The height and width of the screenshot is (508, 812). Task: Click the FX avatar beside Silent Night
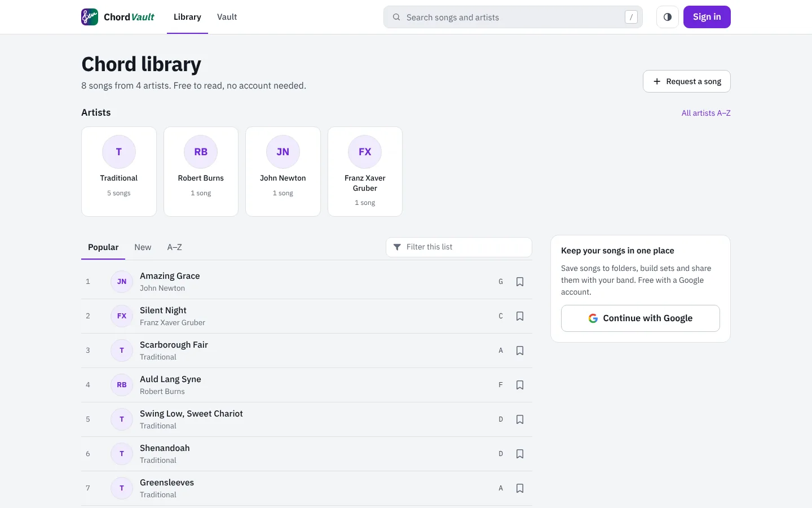[122, 316]
